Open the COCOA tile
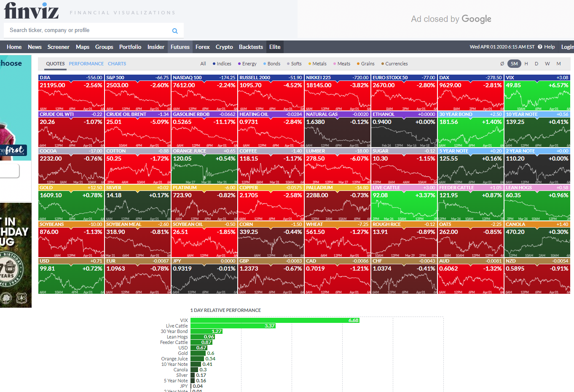This screenshot has width=574, height=392. point(71,166)
